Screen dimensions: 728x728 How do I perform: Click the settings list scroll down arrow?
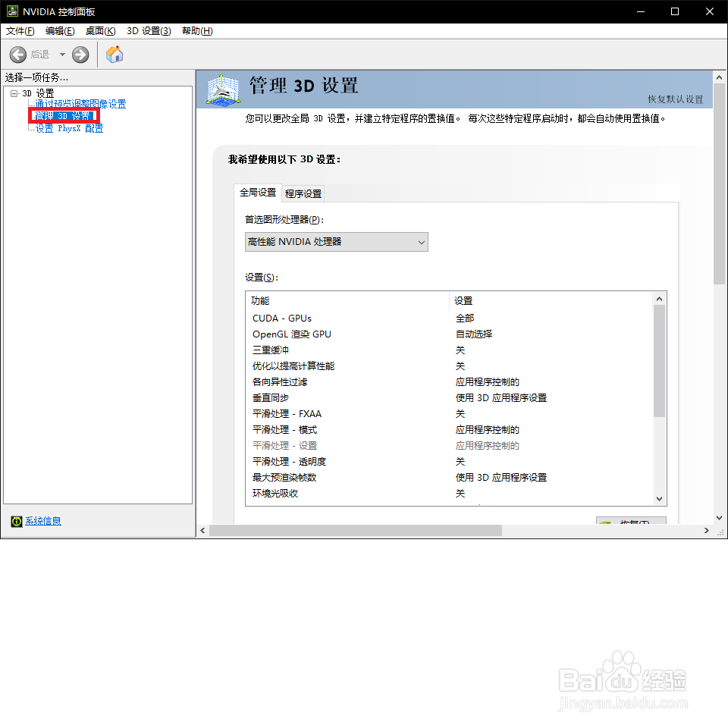click(659, 499)
